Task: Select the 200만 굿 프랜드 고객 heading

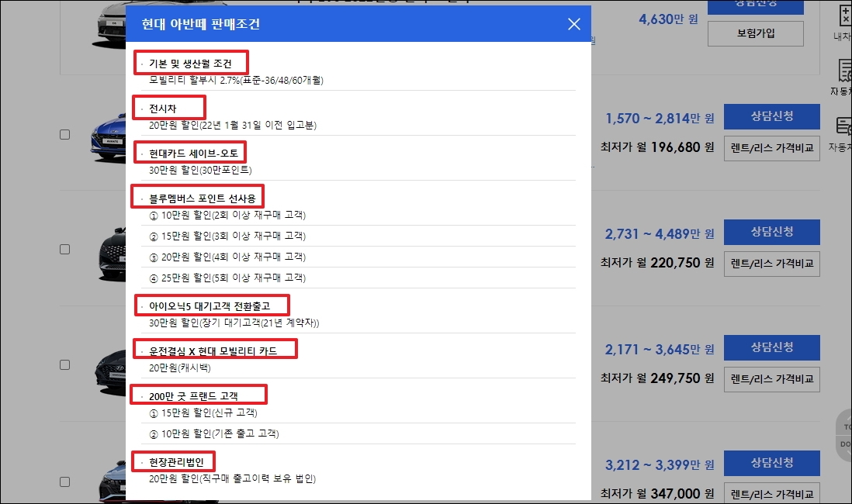Action: pyautogui.click(x=193, y=396)
